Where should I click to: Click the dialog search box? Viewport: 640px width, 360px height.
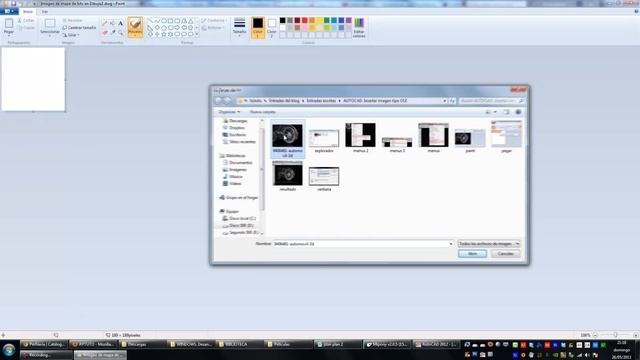click(491, 100)
